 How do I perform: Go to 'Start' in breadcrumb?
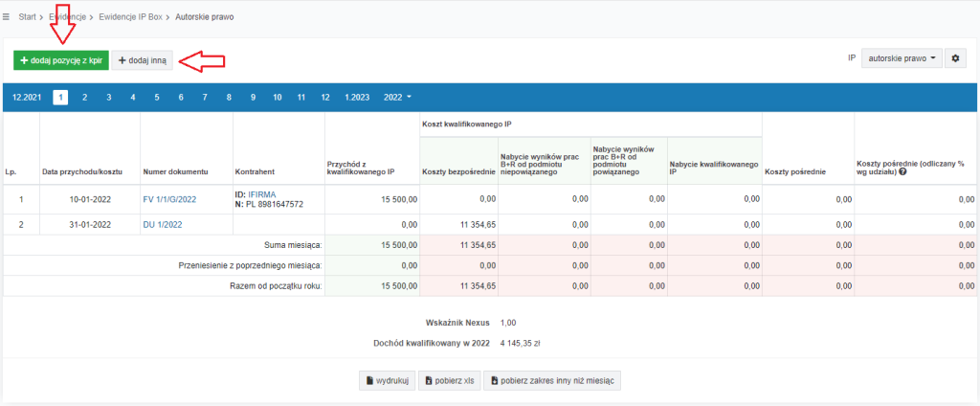click(x=27, y=17)
